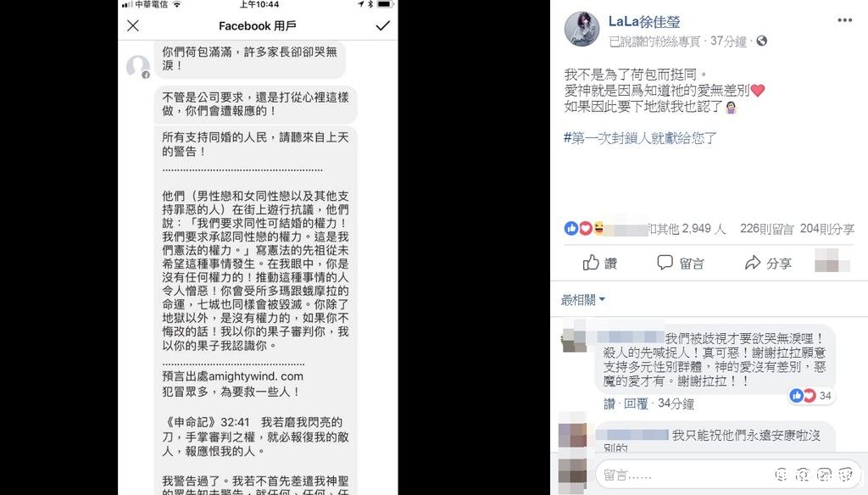The width and height of the screenshot is (868, 495).
Task: Open the LaLa徐佳瑩 page name link
Action: click(644, 21)
